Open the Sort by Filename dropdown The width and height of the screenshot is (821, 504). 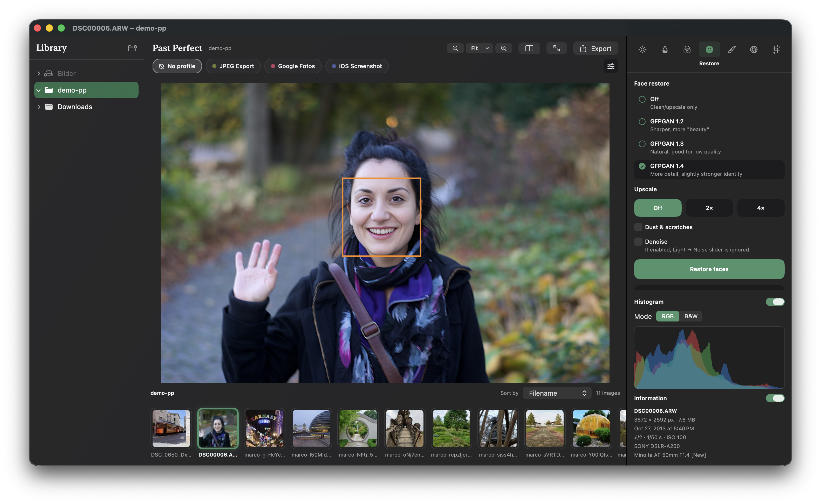pyautogui.click(x=557, y=393)
